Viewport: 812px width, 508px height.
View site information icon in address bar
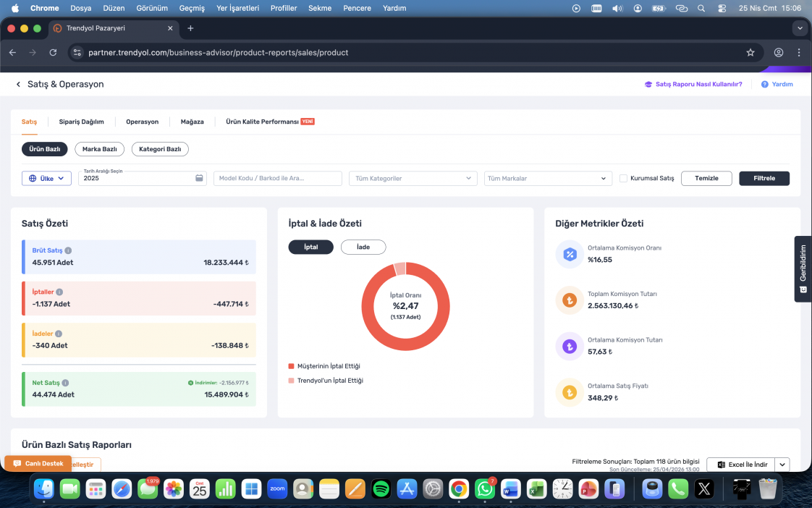coord(77,52)
